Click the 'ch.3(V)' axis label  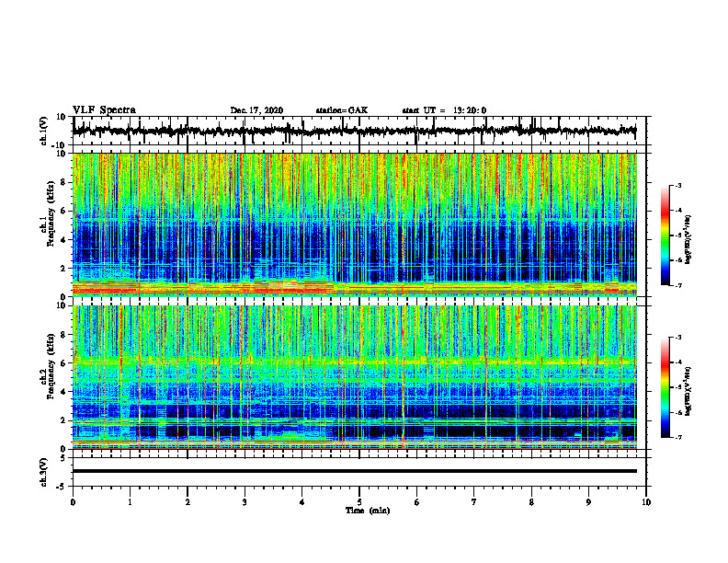click(x=43, y=473)
